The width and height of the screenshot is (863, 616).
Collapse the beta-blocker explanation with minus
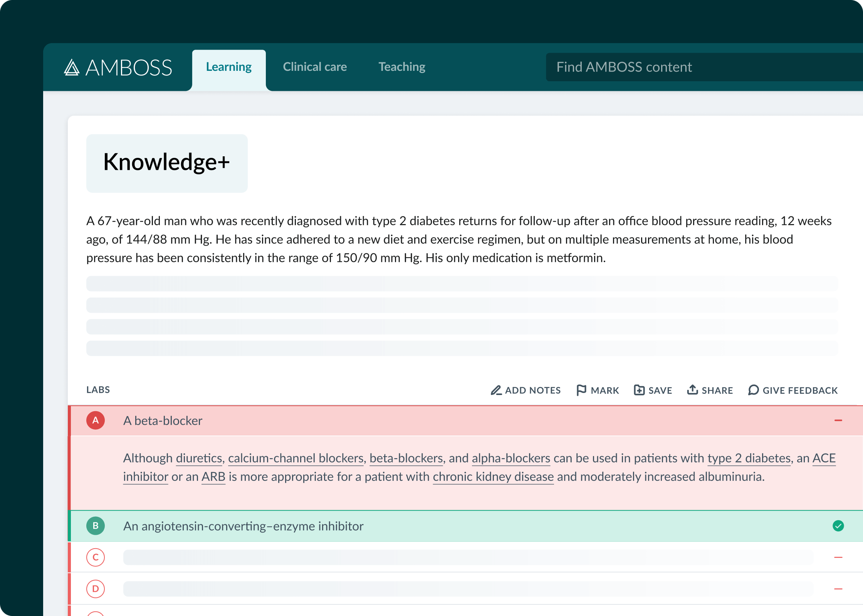coord(838,420)
